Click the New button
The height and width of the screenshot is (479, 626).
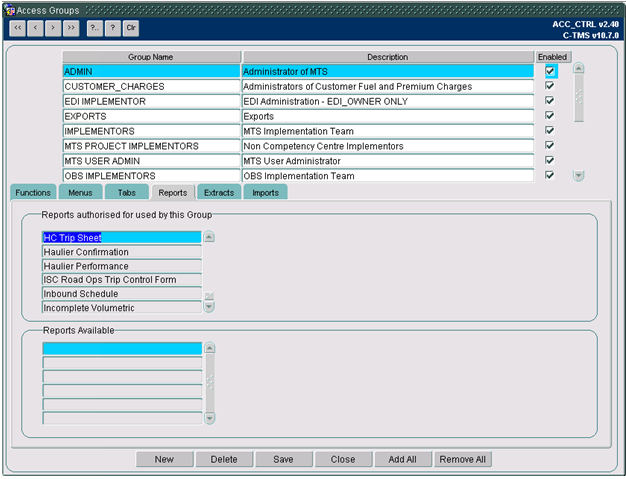click(x=164, y=459)
